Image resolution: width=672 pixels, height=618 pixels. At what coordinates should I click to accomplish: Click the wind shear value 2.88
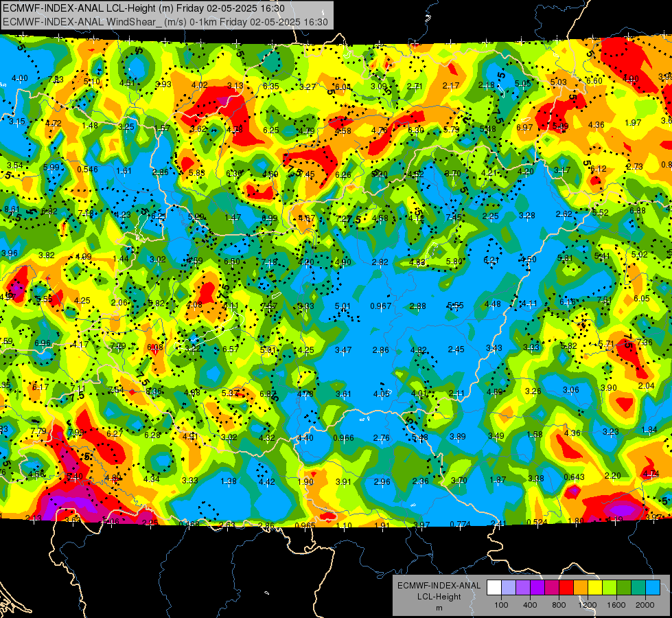point(418,306)
